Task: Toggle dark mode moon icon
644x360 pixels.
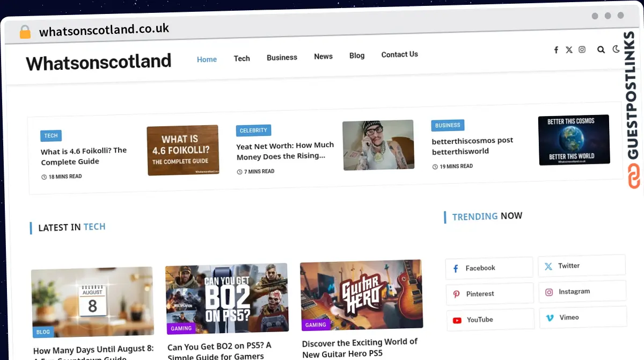Action: point(616,49)
